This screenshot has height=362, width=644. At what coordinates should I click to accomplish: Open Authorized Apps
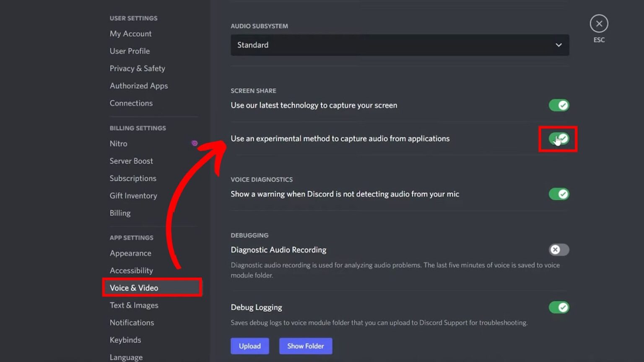pos(139,85)
